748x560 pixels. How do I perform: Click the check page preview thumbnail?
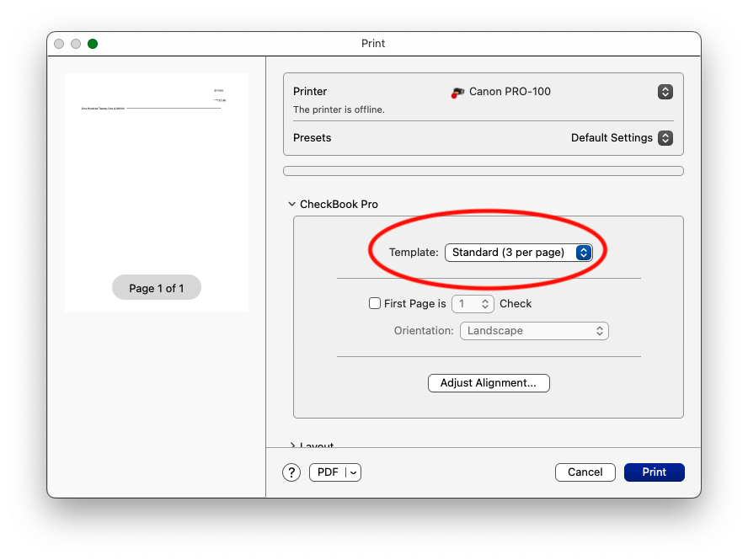point(157,192)
